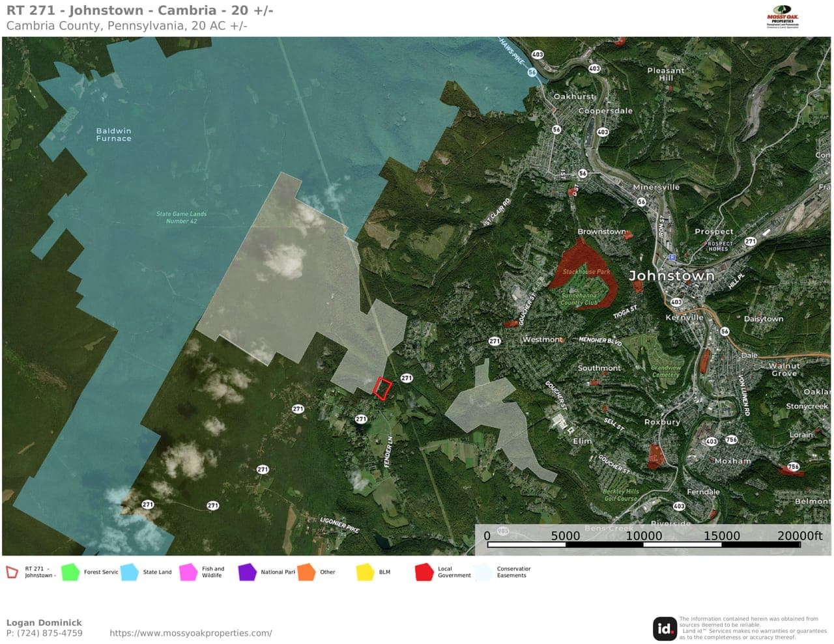Select the blue State Land legend swatch
Viewport: 834px width, 644px height.
[129, 572]
